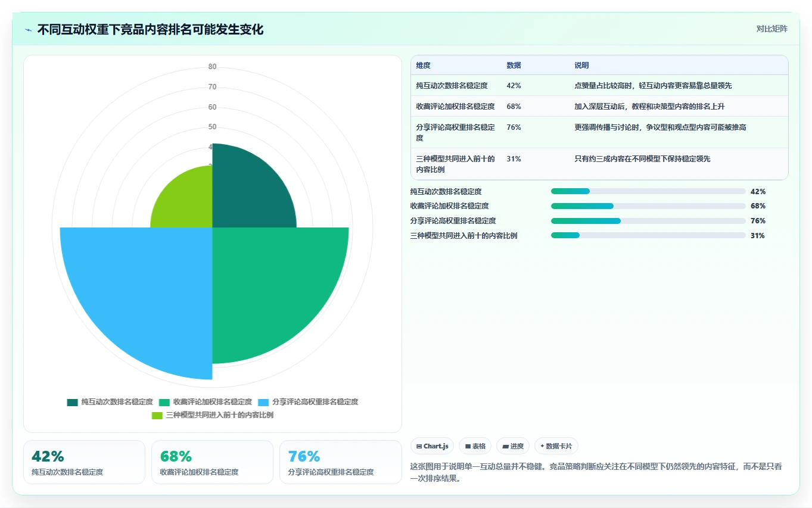Click the axis tick label 80
Viewport: 812px width, 508px height.
point(212,67)
